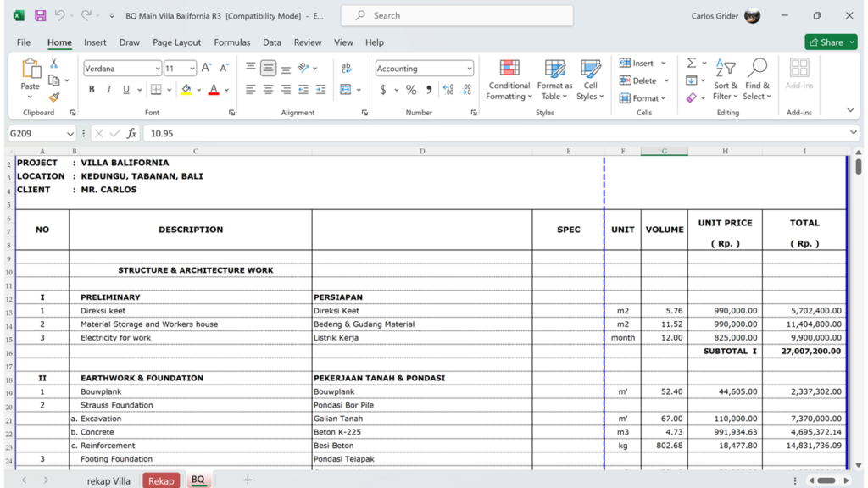
Task: Click the Merge & Center icon
Action: click(346, 90)
